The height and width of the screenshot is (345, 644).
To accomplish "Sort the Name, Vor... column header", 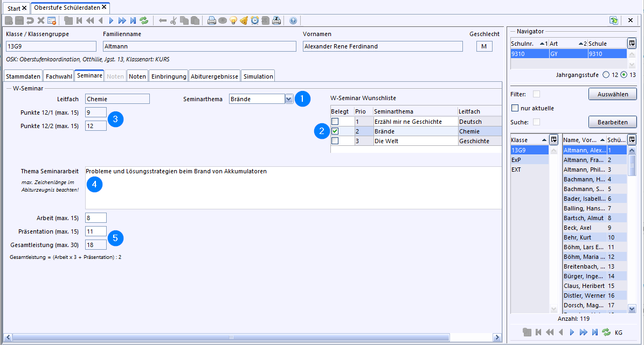I will tap(584, 140).
